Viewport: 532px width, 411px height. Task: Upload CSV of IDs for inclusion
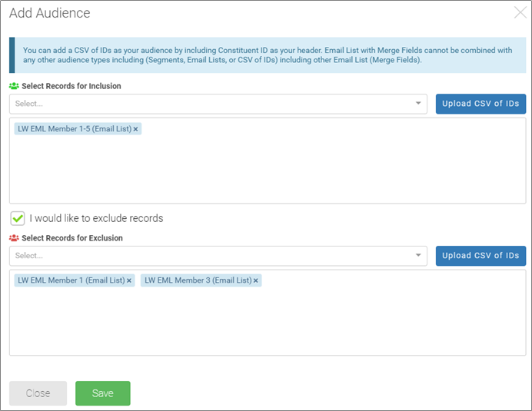[480, 104]
